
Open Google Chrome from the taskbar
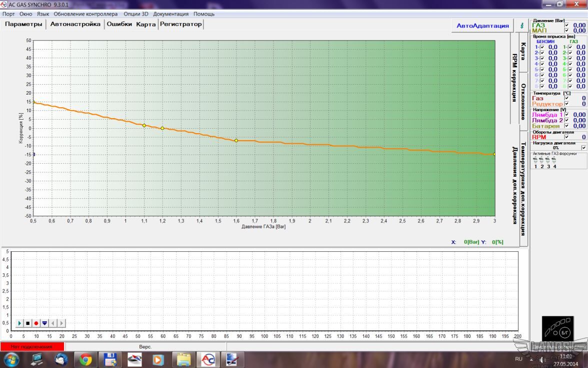pyautogui.click(x=85, y=359)
